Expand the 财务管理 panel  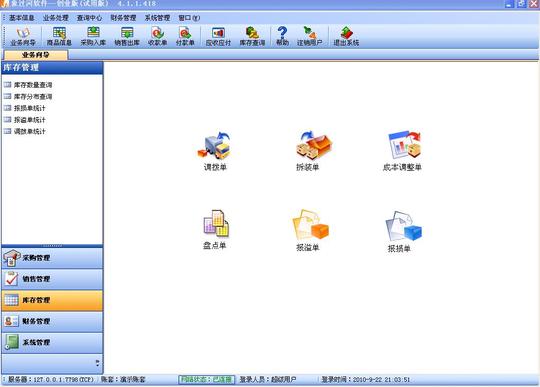coord(52,321)
